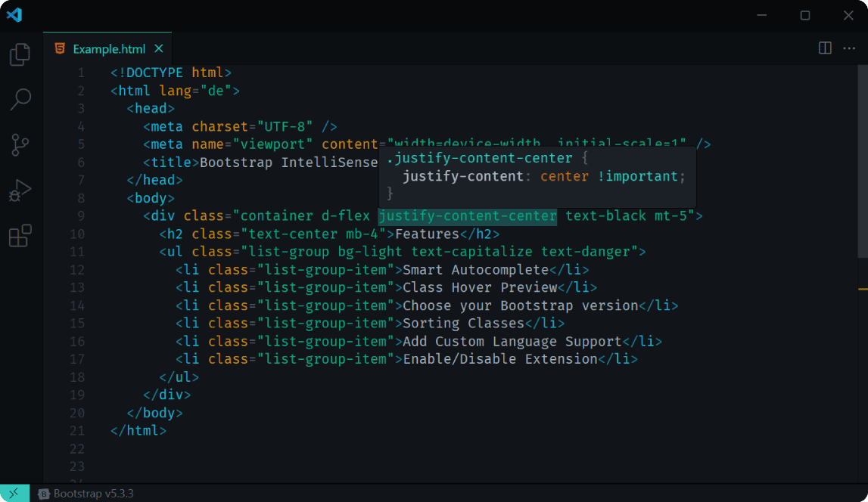Close the Example.html tab
Viewport: 868px width, 502px height.
click(158, 48)
